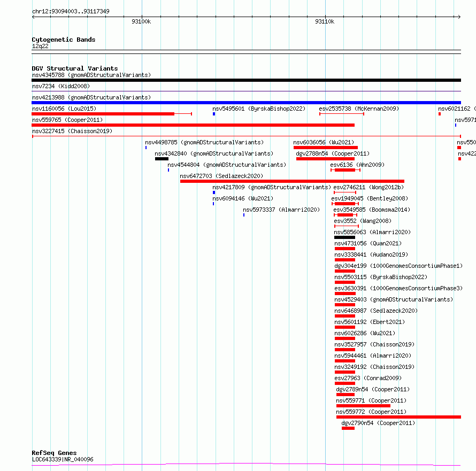Select nsv3527957 (Chaisson2019) label
The image size is (476, 471).
click(374, 344)
